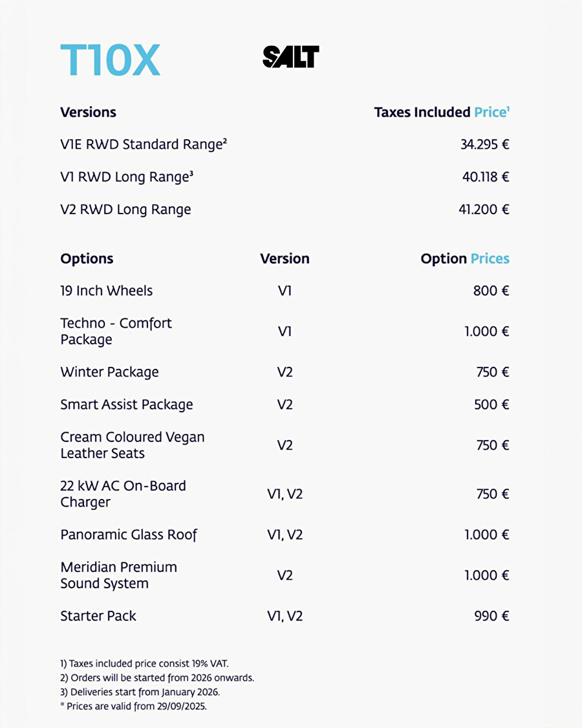Screen dimensions: 582x728
Task: Pick the Meridian Premium Sound System
Action: pyautogui.click(x=118, y=575)
